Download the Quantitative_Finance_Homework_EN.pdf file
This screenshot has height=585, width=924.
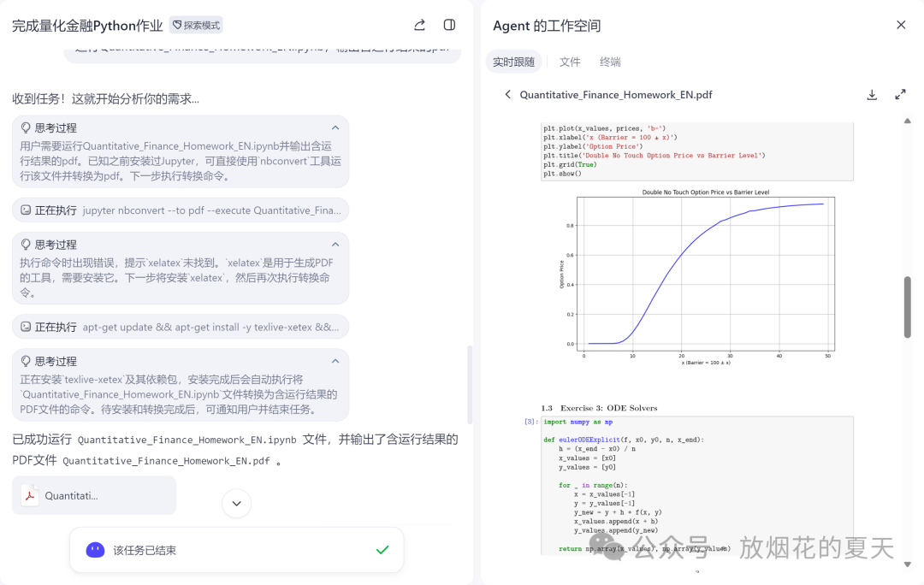(x=872, y=95)
